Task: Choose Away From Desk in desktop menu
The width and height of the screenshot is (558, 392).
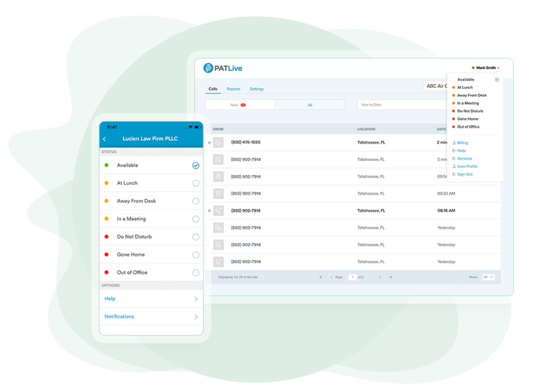Action: 472,95
